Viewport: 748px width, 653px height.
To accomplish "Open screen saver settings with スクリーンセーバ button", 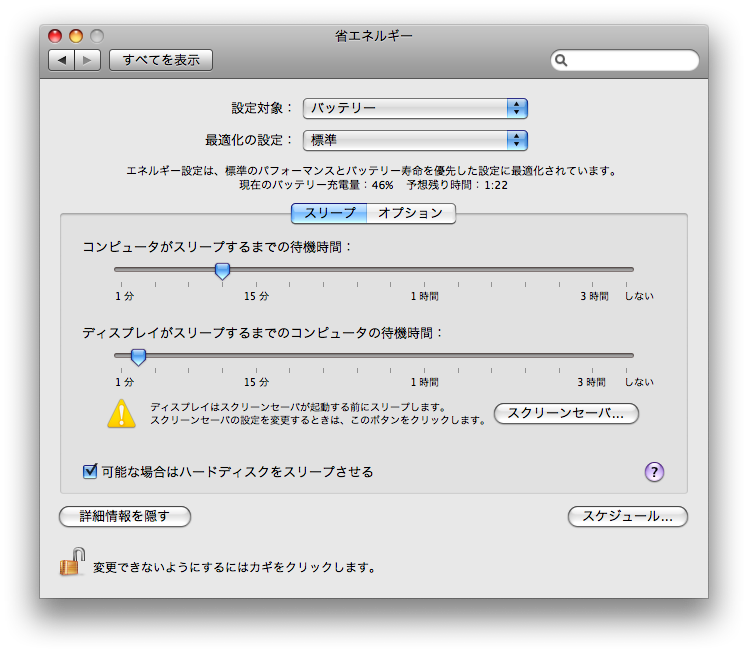I will (566, 413).
